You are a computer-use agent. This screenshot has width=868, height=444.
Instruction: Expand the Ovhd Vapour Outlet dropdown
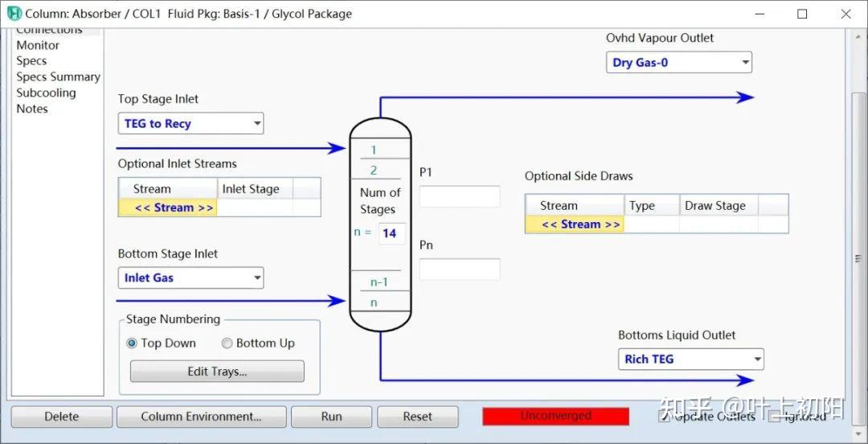click(x=678, y=62)
